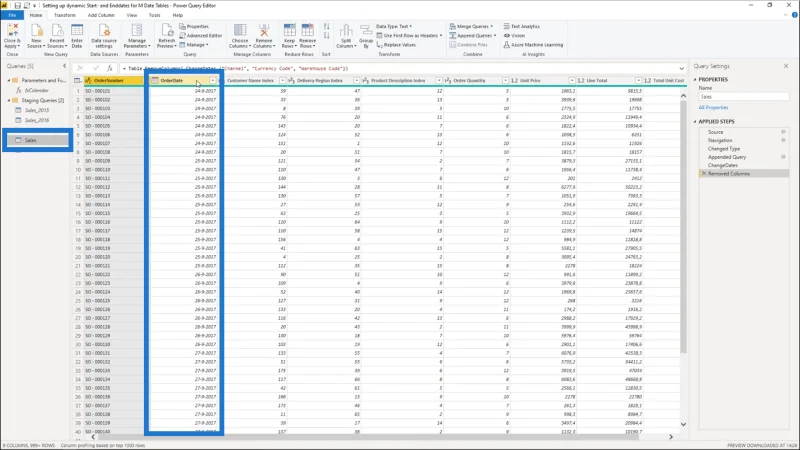Save using the title bar icon

pos(17,5)
